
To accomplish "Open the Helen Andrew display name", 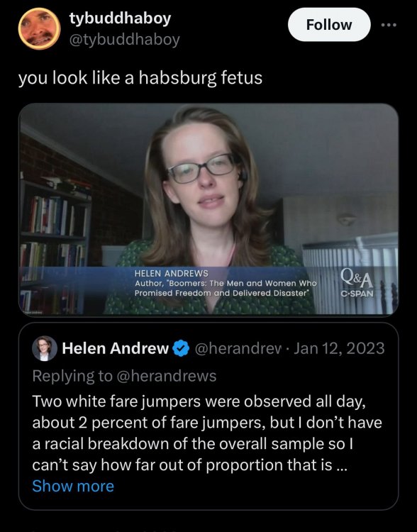I will click(x=116, y=348).
